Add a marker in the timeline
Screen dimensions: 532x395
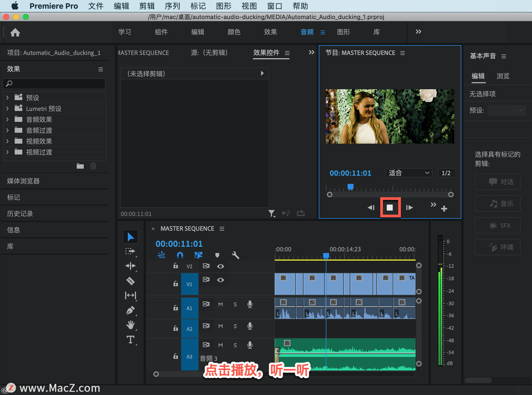217,255
